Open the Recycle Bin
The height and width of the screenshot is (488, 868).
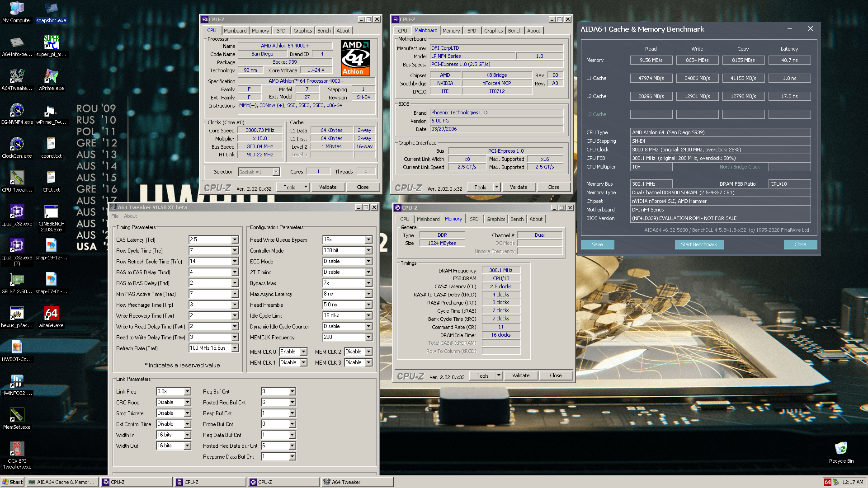click(x=841, y=453)
